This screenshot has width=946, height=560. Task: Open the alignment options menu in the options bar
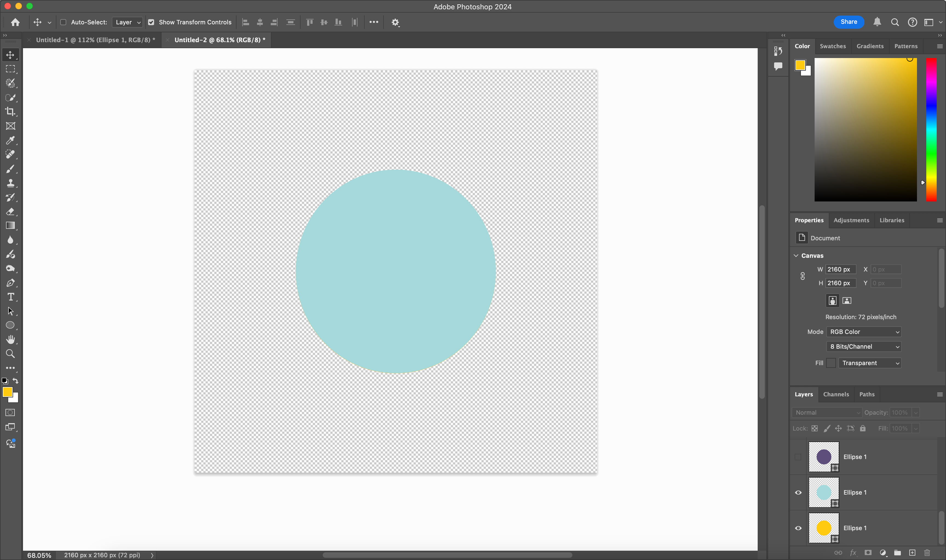[374, 22]
